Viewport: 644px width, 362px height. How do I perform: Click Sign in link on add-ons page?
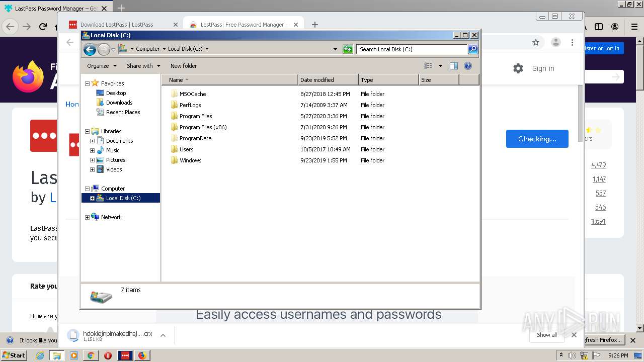click(x=543, y=68)
